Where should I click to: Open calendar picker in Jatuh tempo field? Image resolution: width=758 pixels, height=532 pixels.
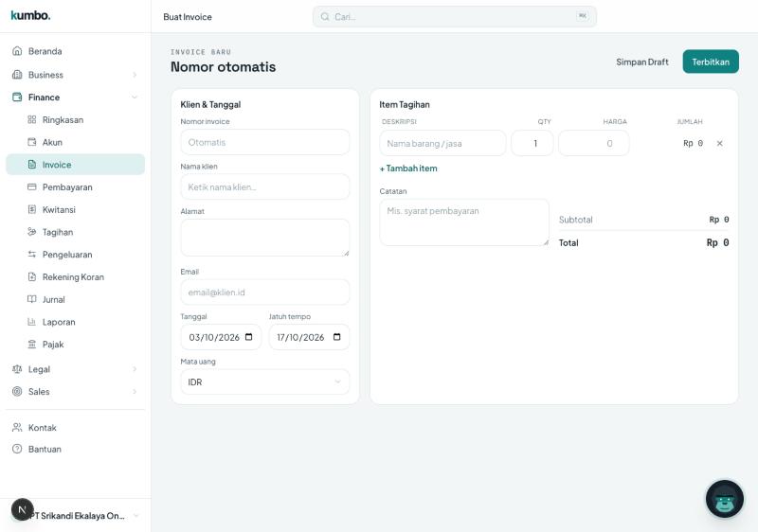pyautogui.click(x=337, y=337)
